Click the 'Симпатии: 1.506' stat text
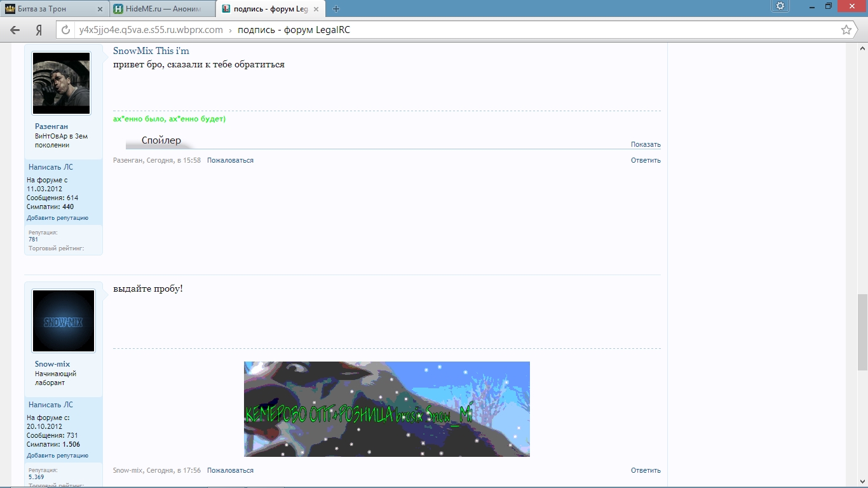 pyautogui.click(x=53, y=444)
